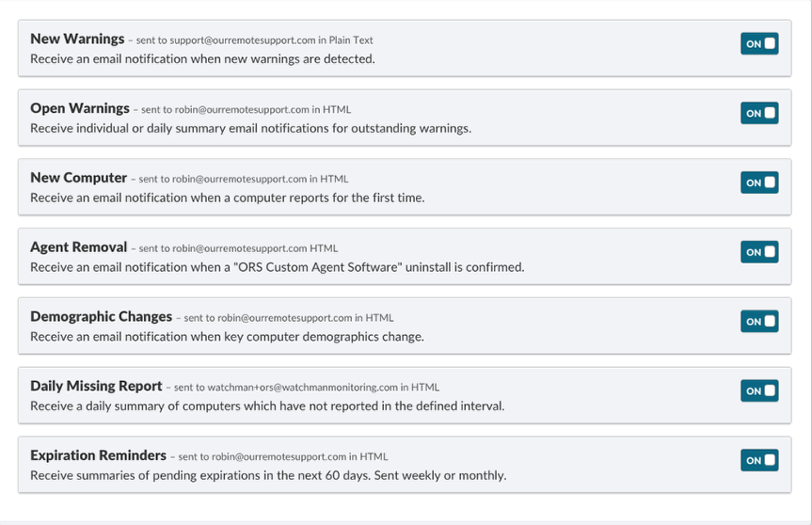The height and width of the screenshot is (525, 812).
Task: Disable the Daily Missing Report toggle
Action: pyautogui.click(x=759, y=390)
